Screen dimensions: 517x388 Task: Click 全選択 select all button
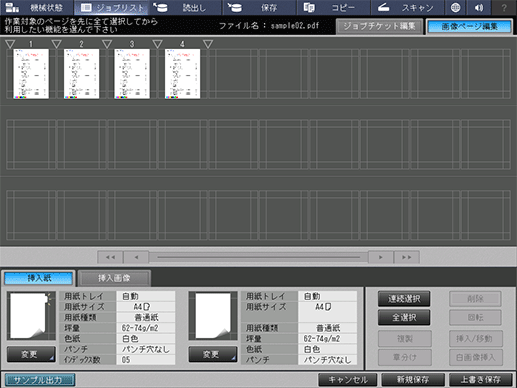click(x=404, y=317)
